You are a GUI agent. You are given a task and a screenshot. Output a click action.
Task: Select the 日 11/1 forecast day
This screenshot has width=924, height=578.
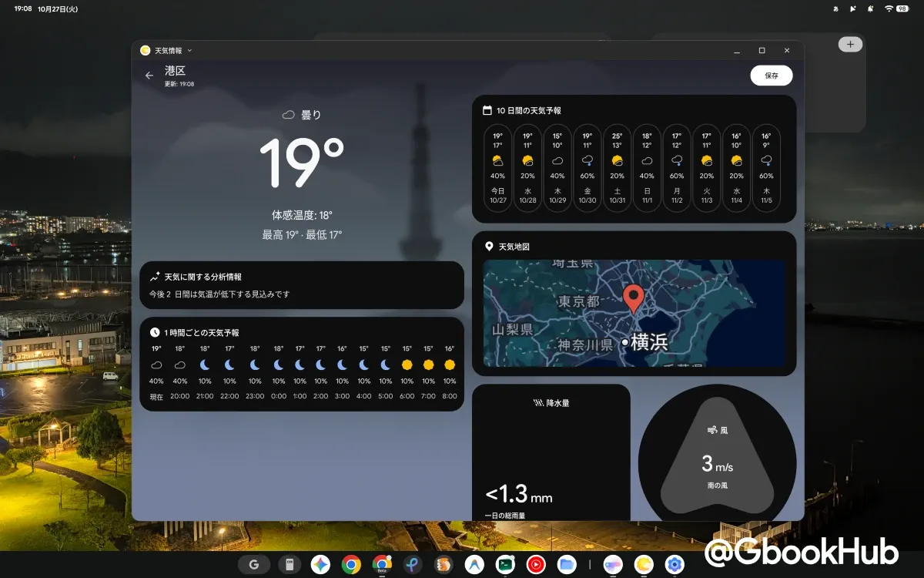(x=648, y=168)
